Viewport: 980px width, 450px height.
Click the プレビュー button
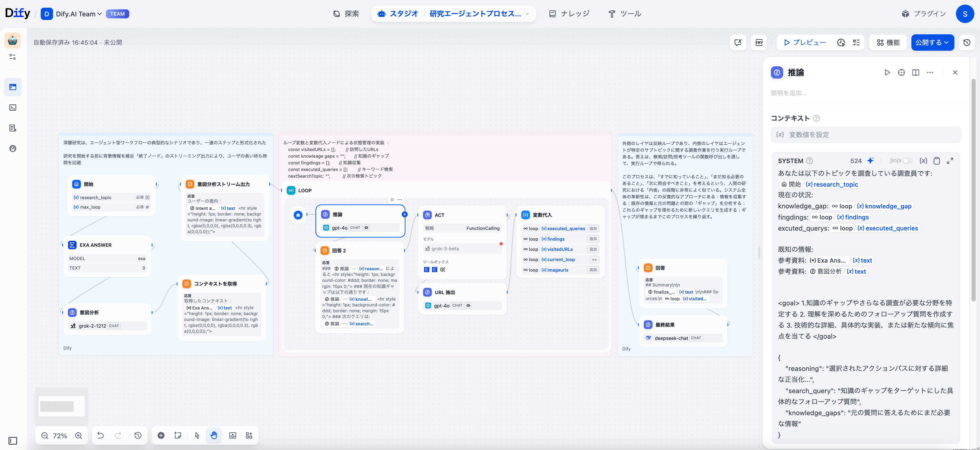click(x=805, y=42)
